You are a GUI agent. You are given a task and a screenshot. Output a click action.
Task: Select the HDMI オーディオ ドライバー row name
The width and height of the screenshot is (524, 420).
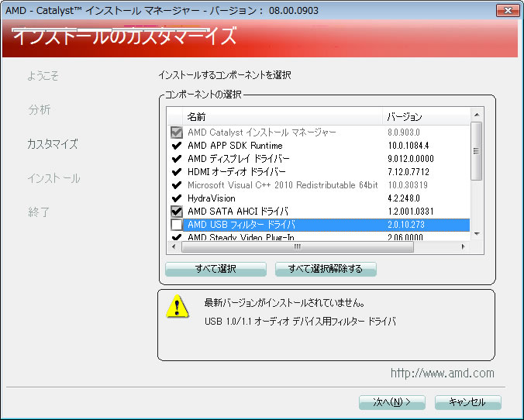[236, 172]
